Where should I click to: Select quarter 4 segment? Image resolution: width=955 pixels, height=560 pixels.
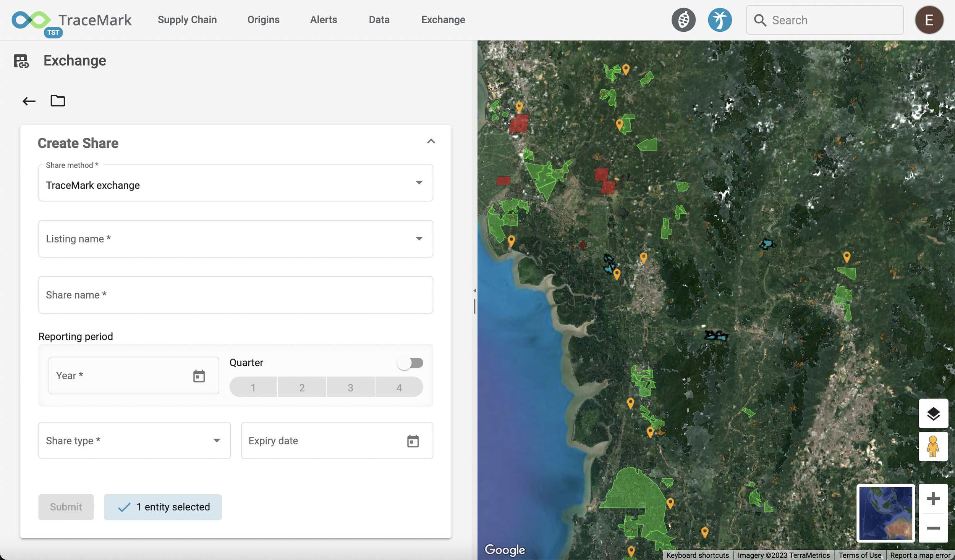click(x=399, y=387)
